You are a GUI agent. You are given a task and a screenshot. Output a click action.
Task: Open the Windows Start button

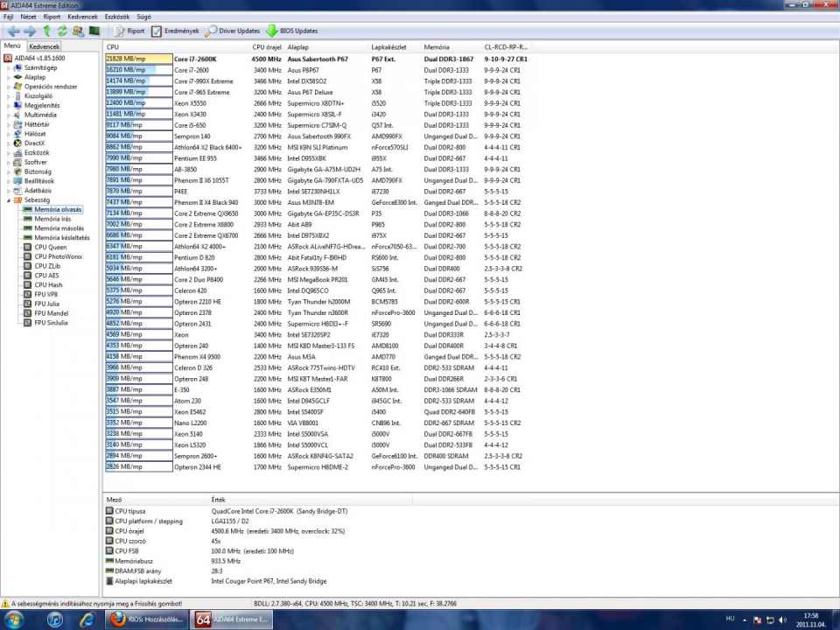13,619
